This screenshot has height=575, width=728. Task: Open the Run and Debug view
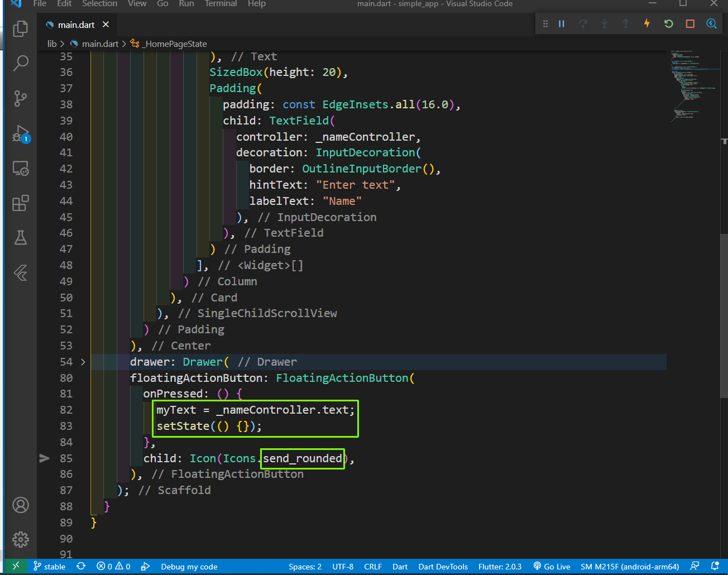pos(21,133)
